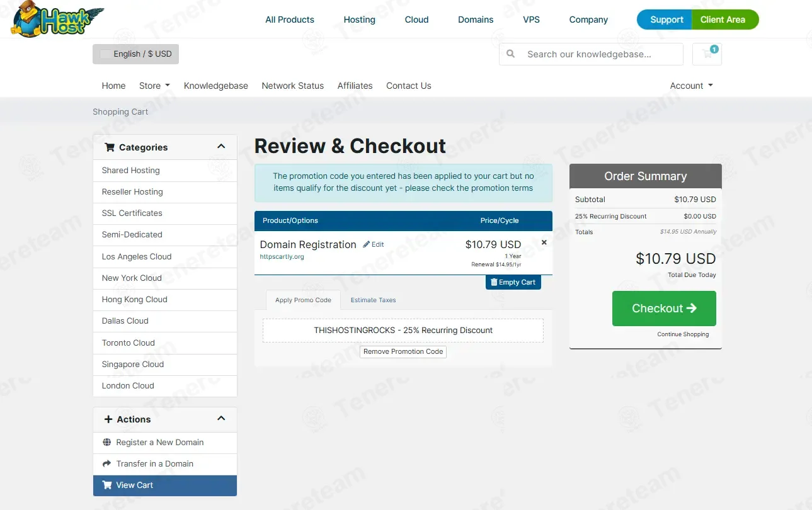Click the 25% Recurring Discount summary row

646,216
